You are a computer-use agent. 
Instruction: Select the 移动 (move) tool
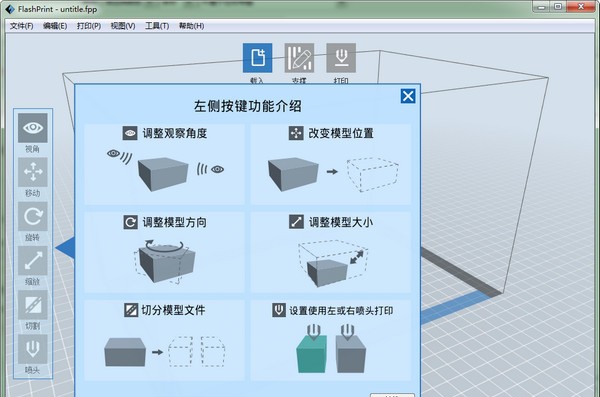(33, 172)
